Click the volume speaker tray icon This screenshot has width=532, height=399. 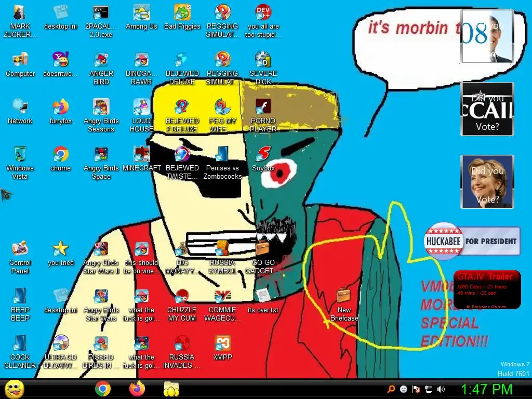pyautogui.click(x=441, y=389)
